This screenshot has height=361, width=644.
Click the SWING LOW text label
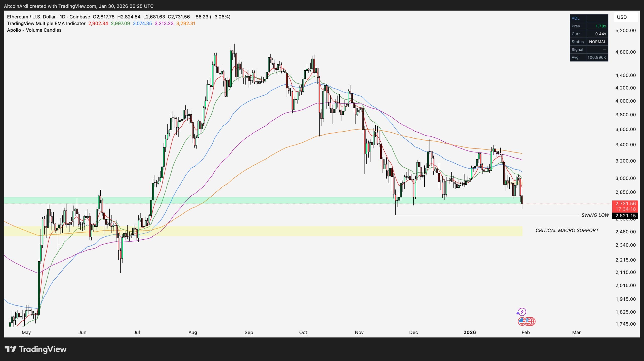point(595,215)
